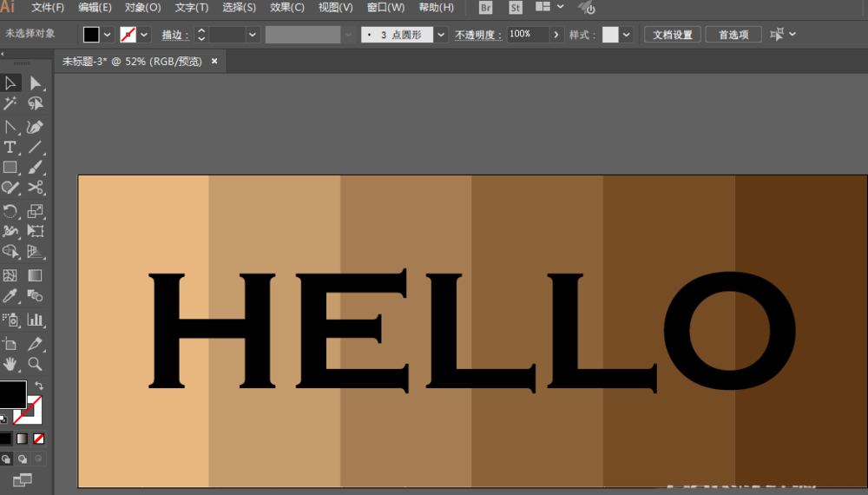The height and width of the screenshot is (495, 868).
Task: Open the align-to options dropdown arrow
Action: point(792,35)
